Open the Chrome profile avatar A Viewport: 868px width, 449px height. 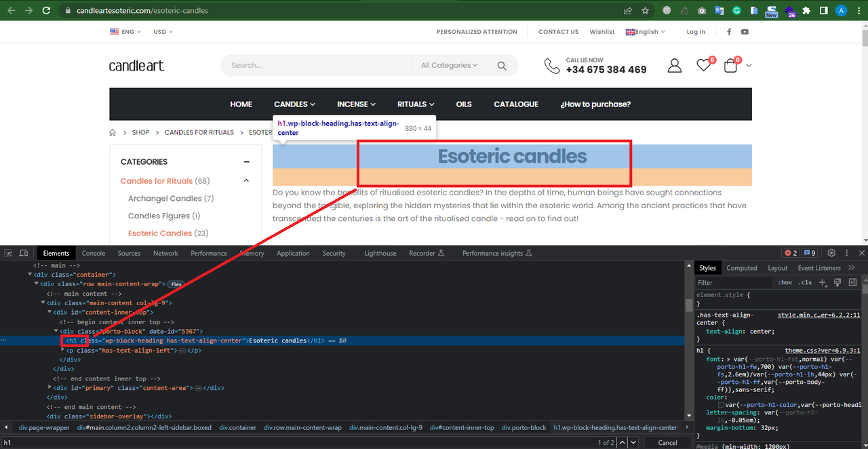click(x=841, y=11)
